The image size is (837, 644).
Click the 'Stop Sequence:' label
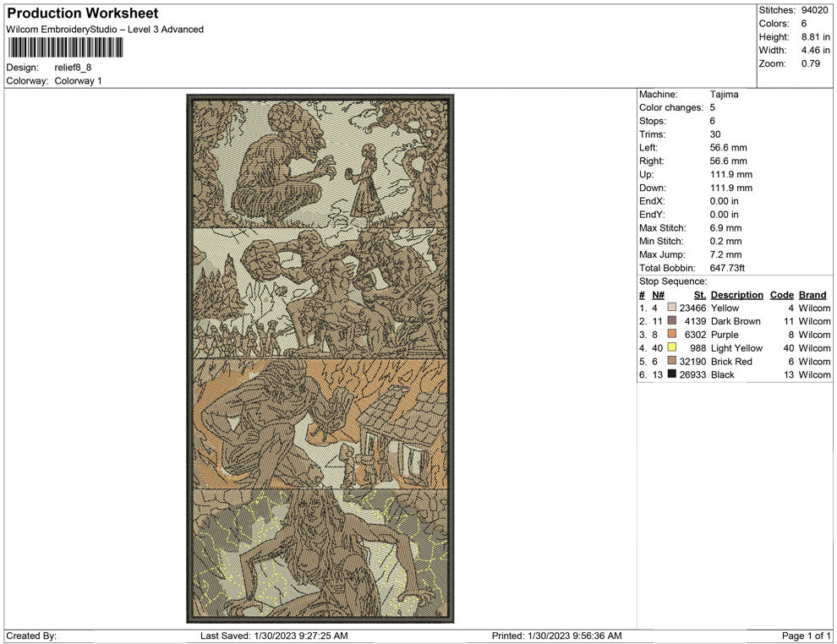[x=673, y=281]
